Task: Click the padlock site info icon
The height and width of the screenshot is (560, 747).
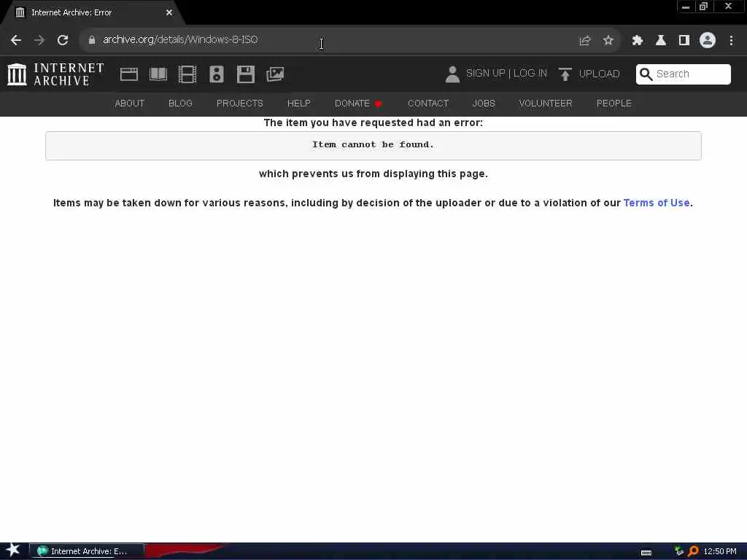Action: tap(91, 40)
